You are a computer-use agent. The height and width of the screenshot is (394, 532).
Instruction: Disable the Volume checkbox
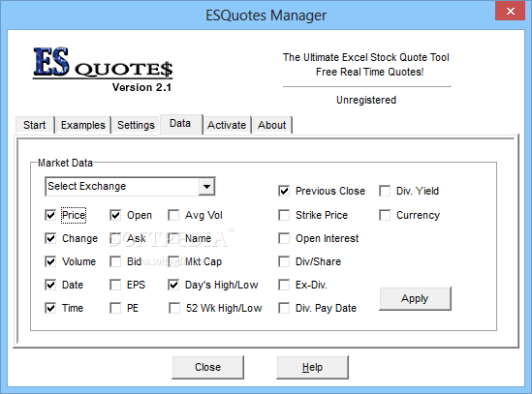(x=50, y=261)
